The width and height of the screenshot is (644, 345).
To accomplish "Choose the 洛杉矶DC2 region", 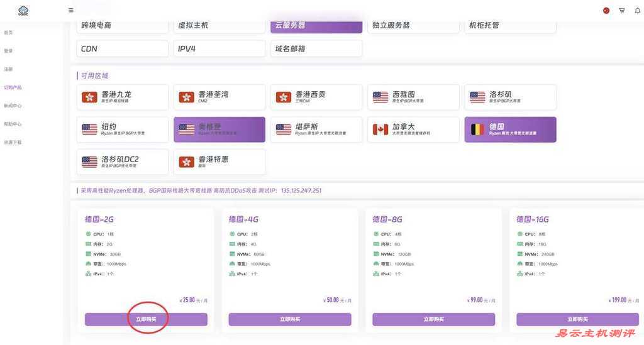I will 123,162.
